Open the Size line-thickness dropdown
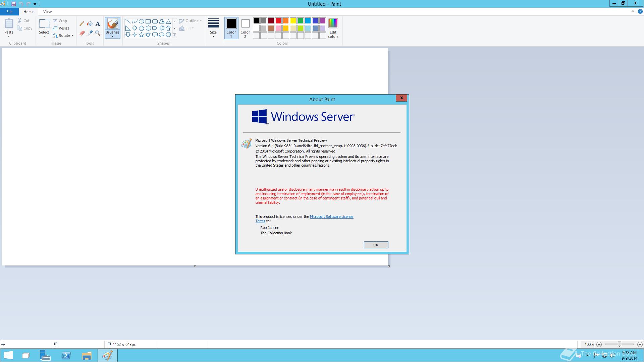The width and height of the screenshot is (644, 362). (x=213, y=28)
